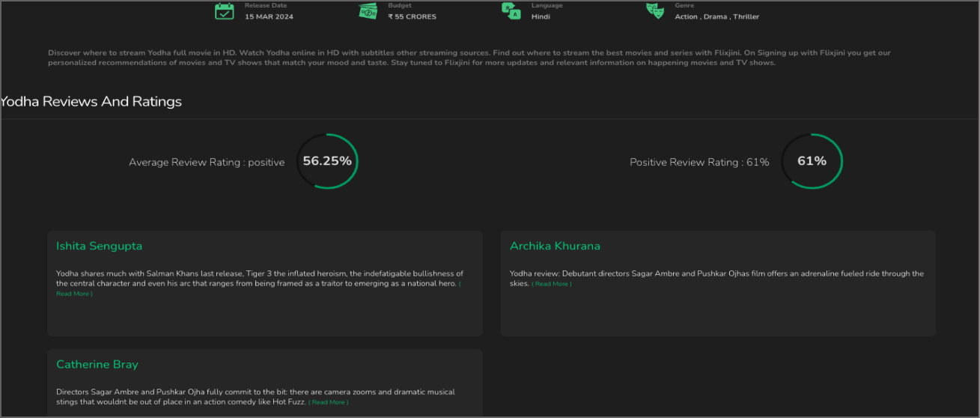
Task: Click the Genre theater masks icon
Action: [x=655, y=10]
